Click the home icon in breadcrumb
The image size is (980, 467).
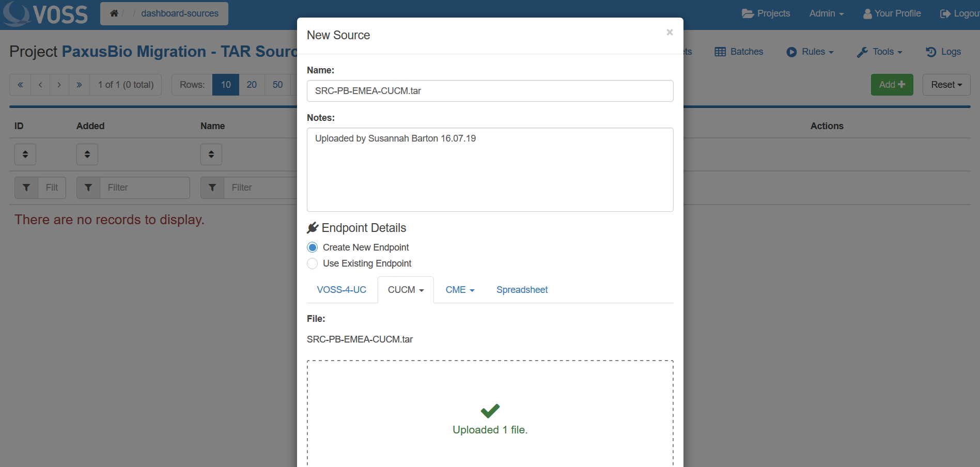(114, 13)
